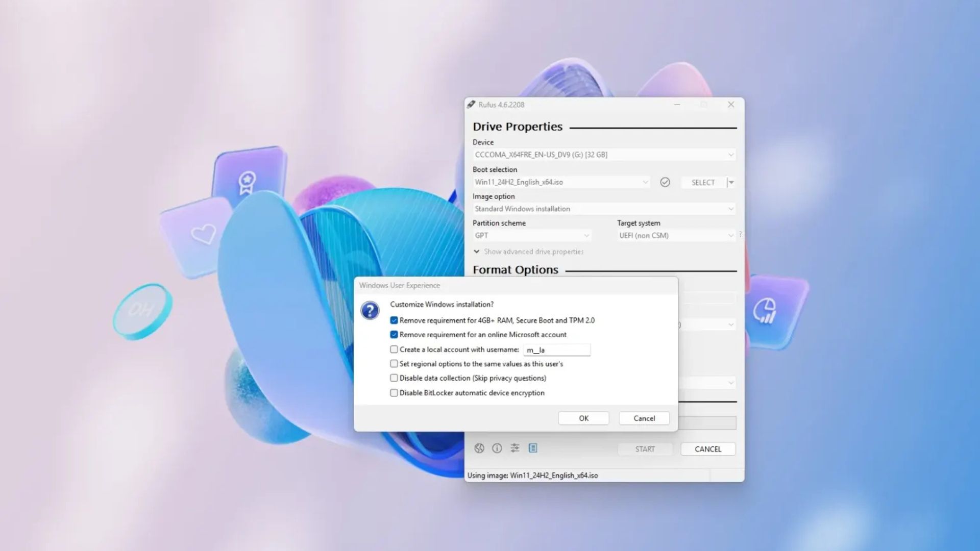
Task: Click the blue question icon in the dialog
Action: point(370,310)
